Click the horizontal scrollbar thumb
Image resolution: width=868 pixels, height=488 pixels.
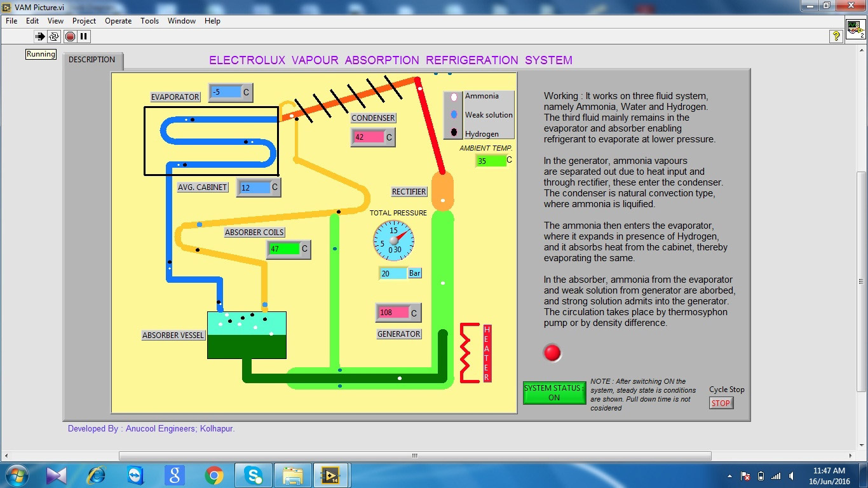[415, 456]
